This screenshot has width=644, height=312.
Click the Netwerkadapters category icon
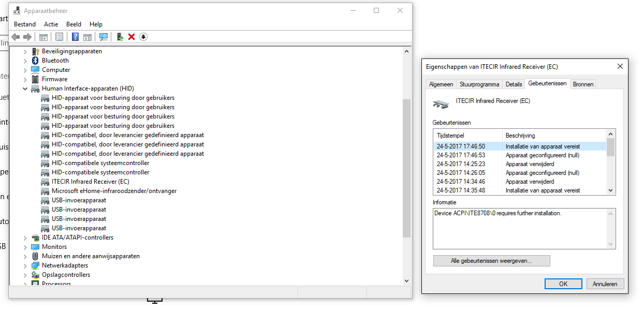[35, 265]
